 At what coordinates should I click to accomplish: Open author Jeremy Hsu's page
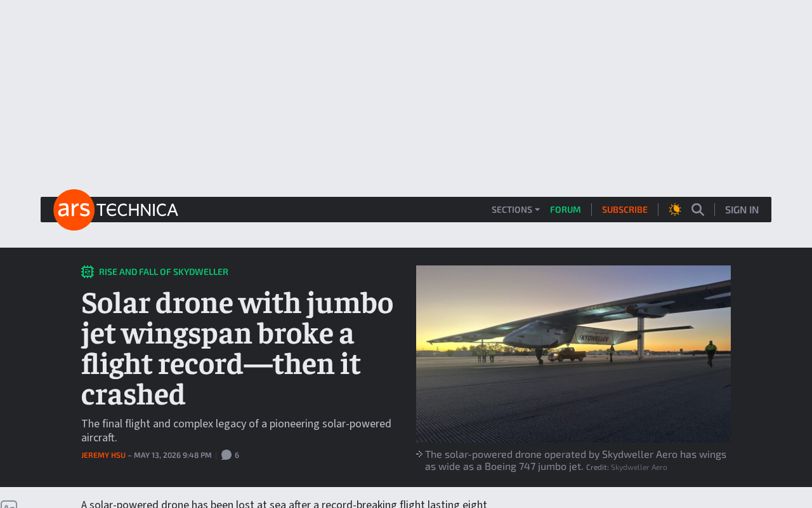tap(103, 455)
